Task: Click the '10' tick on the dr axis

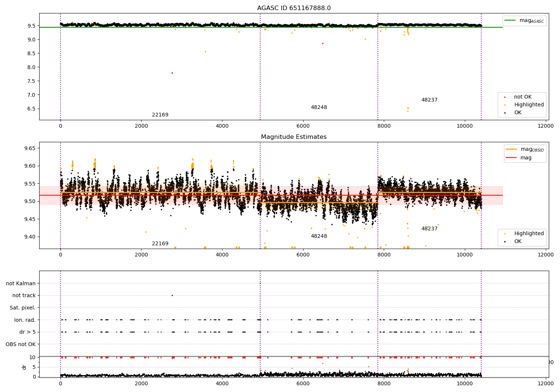Action: [33, 357]
